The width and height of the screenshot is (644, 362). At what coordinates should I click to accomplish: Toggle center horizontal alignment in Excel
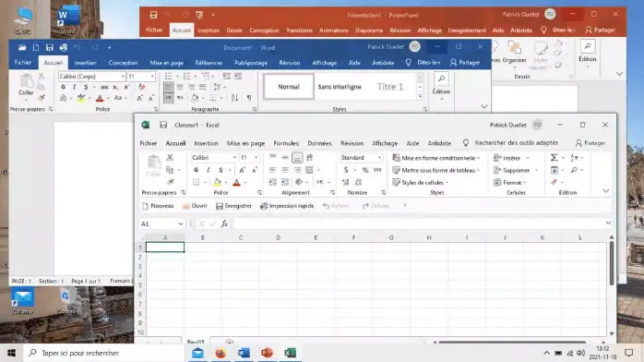coord(285,170)
